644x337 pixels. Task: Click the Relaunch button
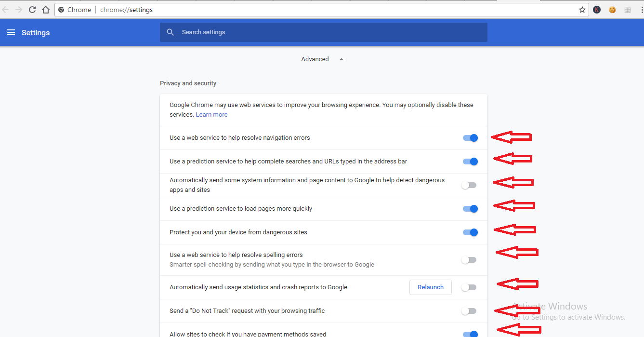(431, 287)
